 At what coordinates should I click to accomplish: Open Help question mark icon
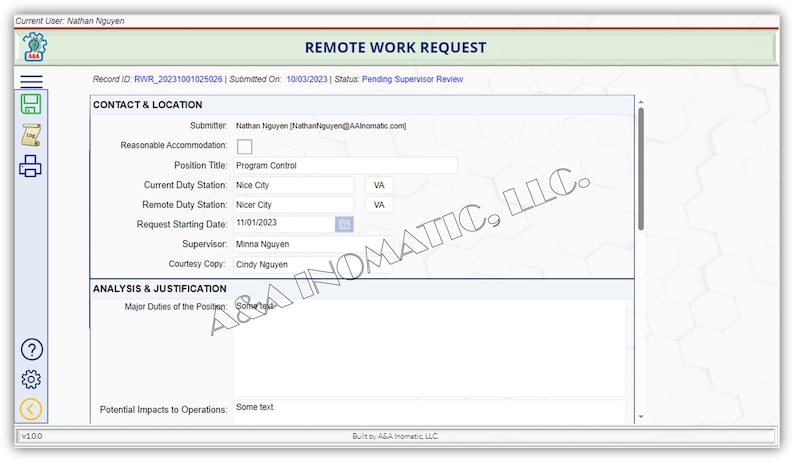[31, 350]
